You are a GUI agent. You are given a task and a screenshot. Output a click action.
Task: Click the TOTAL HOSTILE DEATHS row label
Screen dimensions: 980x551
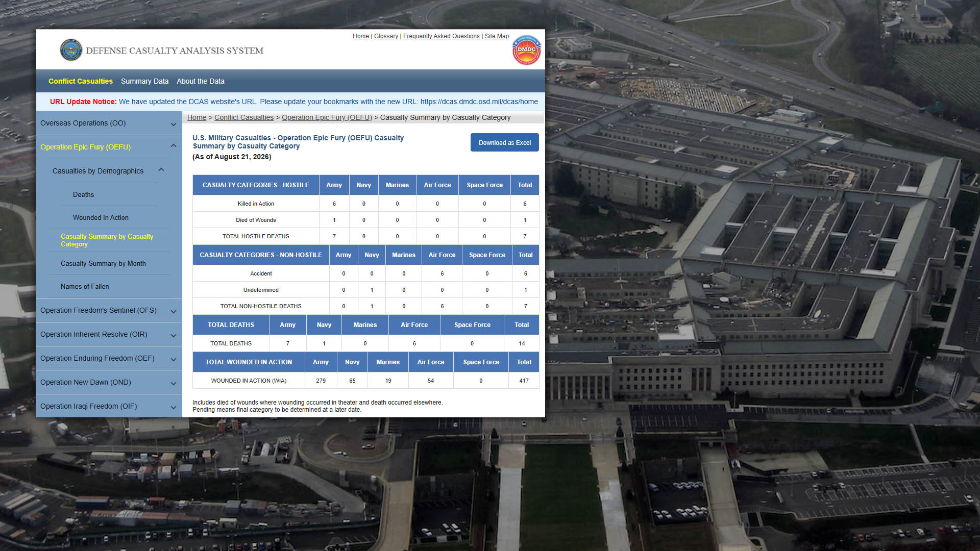(256, 236)
